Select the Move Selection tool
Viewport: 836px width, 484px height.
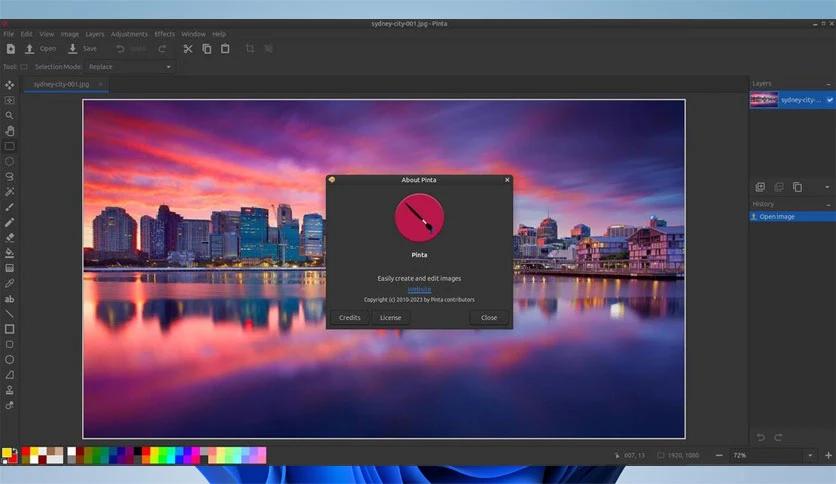click(x=10, y=100)
